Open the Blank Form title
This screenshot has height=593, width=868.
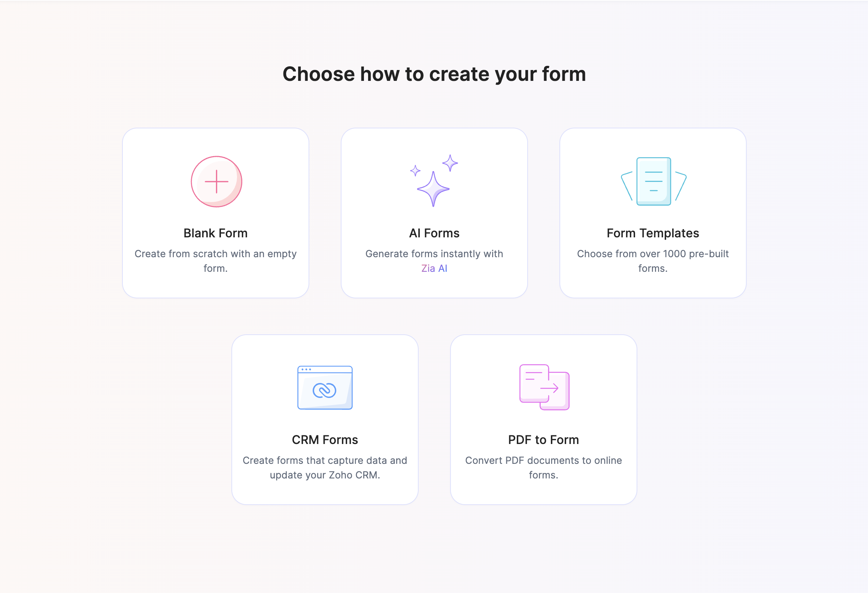point(215,233)
